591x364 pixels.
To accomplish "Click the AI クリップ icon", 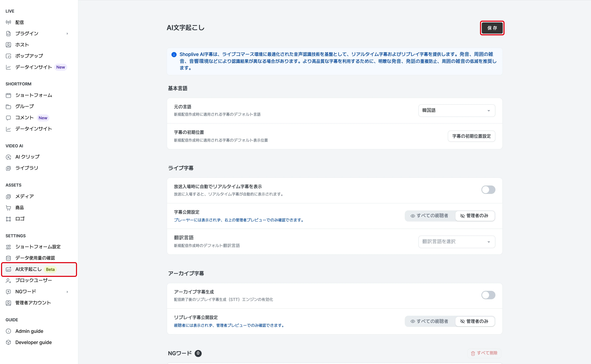I will tap(8, 157).
